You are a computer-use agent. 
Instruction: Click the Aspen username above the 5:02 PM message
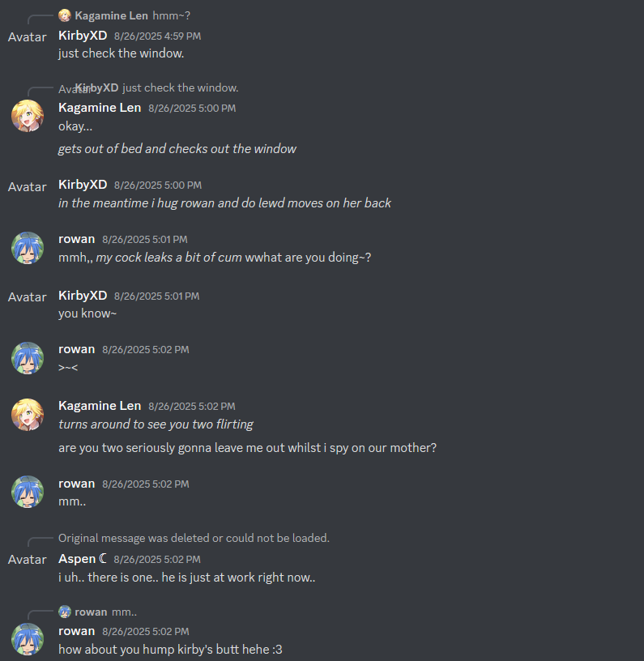77,559
